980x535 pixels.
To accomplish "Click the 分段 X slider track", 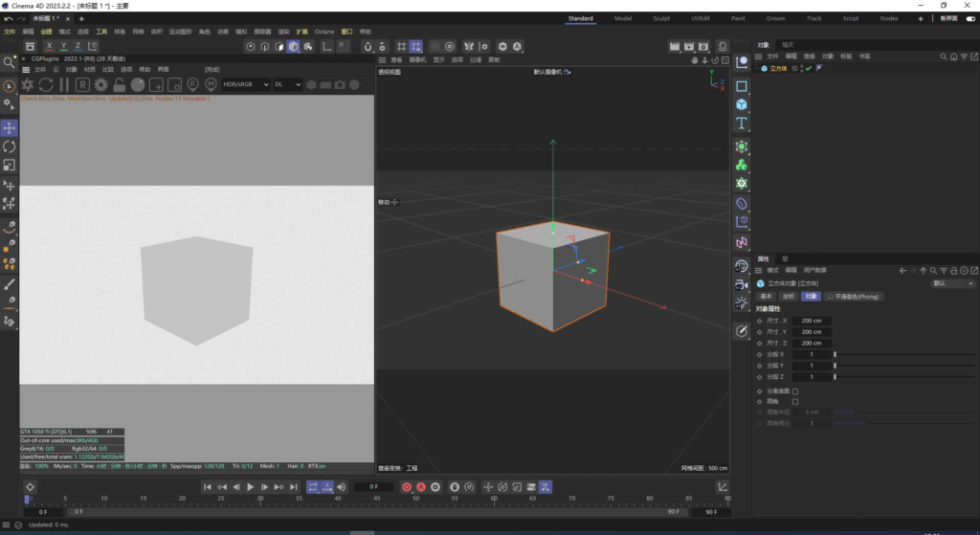I will point(904,354).
